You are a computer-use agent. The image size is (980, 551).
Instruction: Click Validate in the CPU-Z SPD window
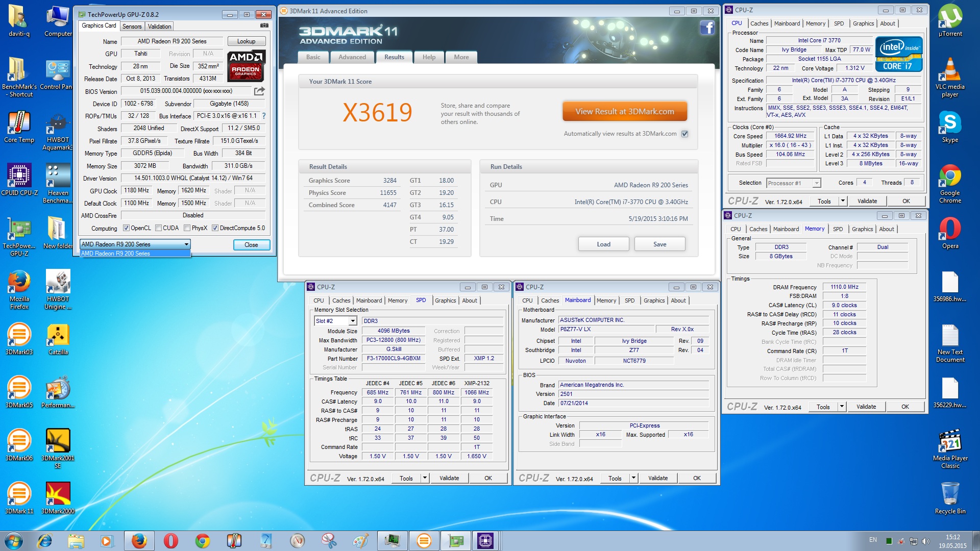tap(449, 478)
